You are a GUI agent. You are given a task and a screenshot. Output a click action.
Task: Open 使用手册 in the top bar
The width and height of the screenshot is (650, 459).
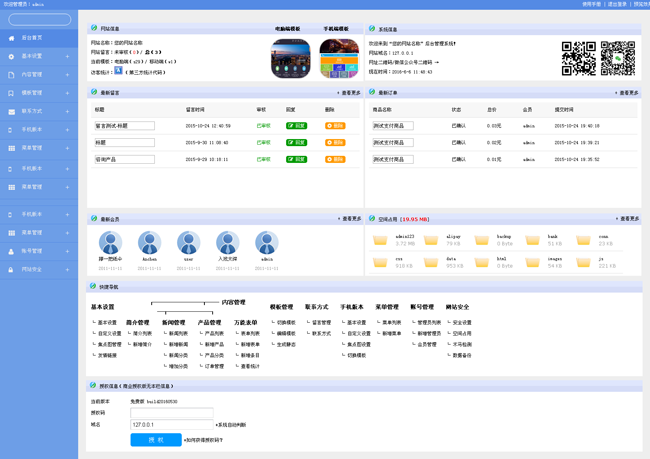(x=592, y=4)
